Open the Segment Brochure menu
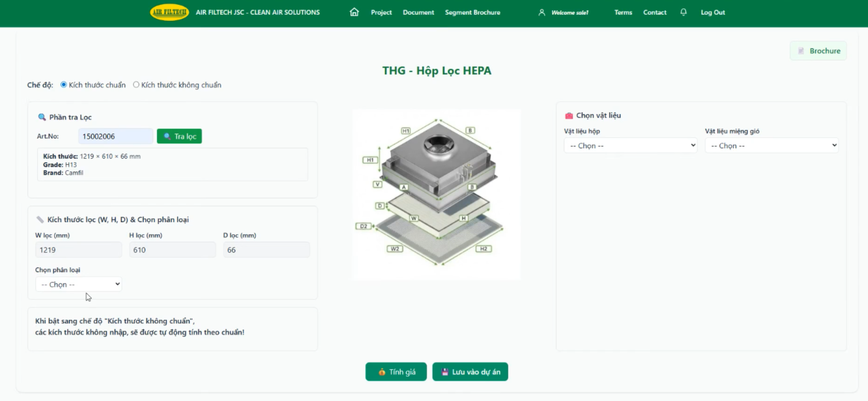 point(472,13)
